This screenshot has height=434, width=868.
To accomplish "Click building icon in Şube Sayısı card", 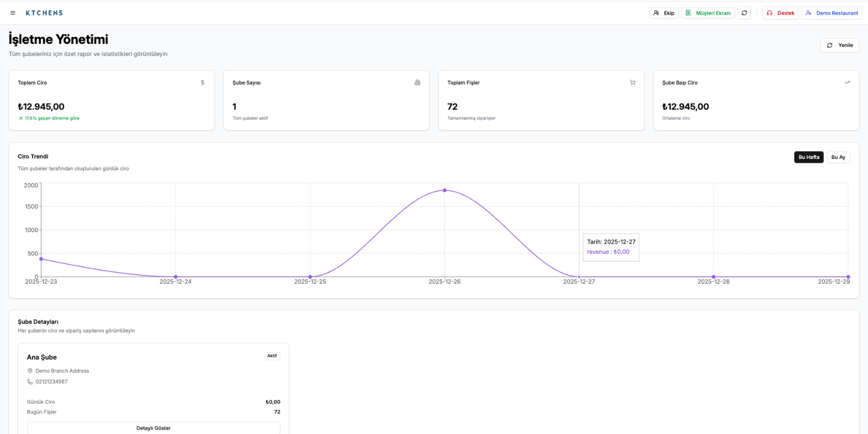I will 417,82.
